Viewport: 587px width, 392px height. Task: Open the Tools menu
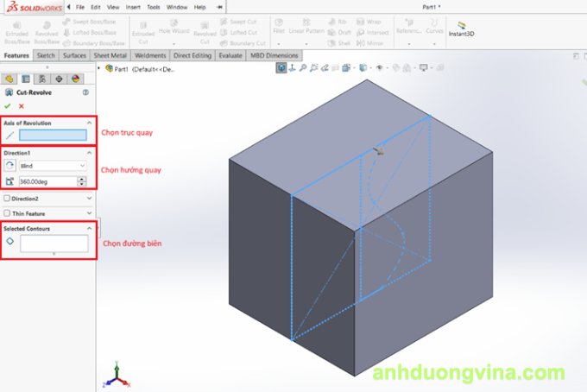(153, 6)
